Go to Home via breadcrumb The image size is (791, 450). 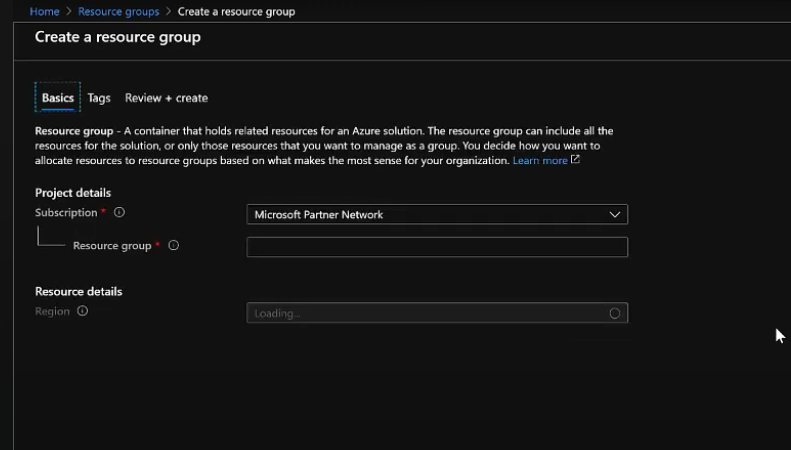tap(44, 11)
